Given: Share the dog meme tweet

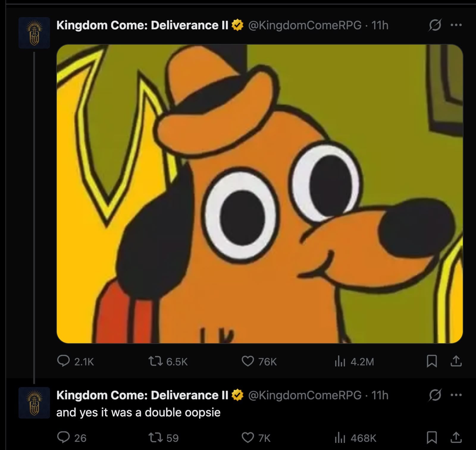Looking at the screenshot, I should point(456,361).
